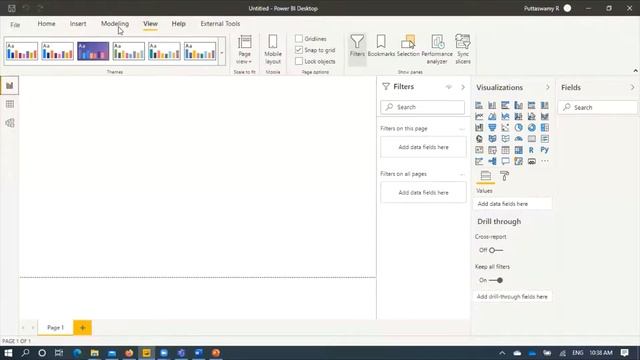Collapse the Fields pane chevron
The image size is (640, 360).
click(x=632, y=87)
